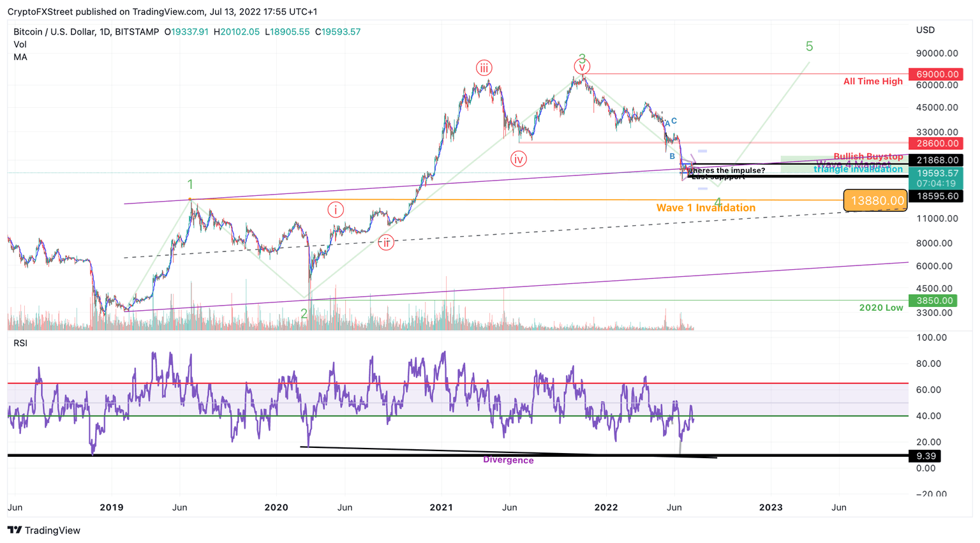Select the Wave 1 Invalidation annotation
Screen dimensions: 980x543
tap(705, 208)
